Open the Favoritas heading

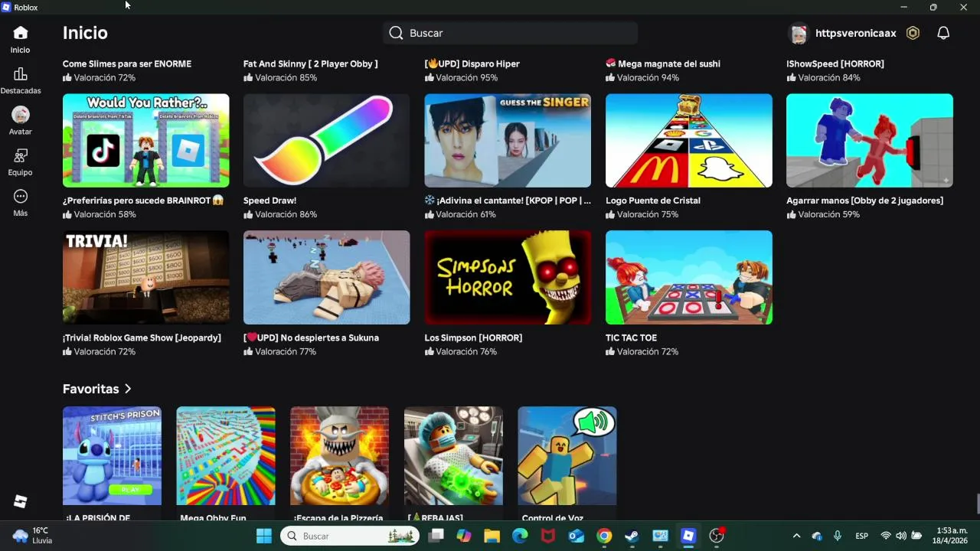pos(90,389)
